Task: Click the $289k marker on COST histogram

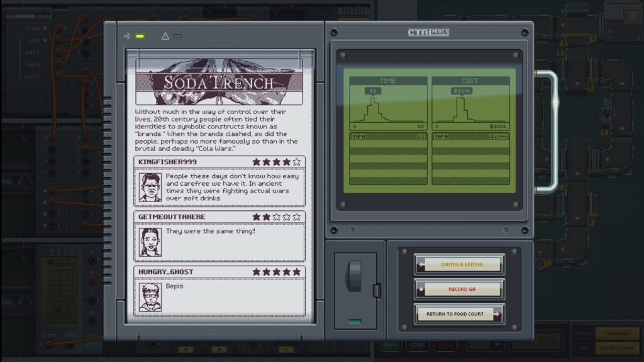Action: [462, 91]
